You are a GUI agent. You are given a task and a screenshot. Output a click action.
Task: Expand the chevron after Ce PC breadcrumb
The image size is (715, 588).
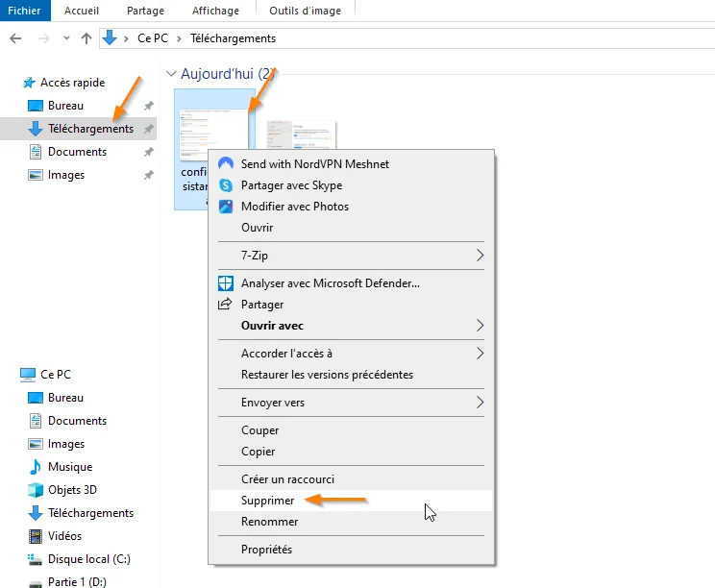pos(179,38)
